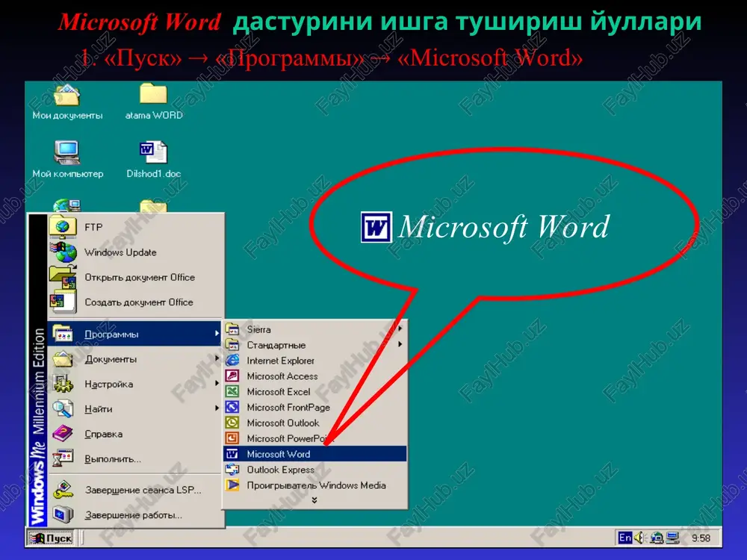Click the Программы folder icon
Image resolution: width=747 pixels, height=560 pixels.
(x=63, y=333)
